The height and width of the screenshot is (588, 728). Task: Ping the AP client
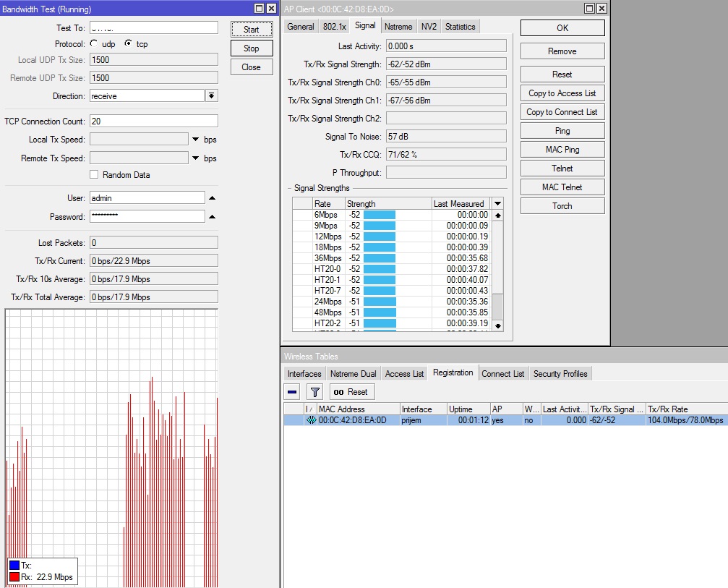click(x=562, y=130)
